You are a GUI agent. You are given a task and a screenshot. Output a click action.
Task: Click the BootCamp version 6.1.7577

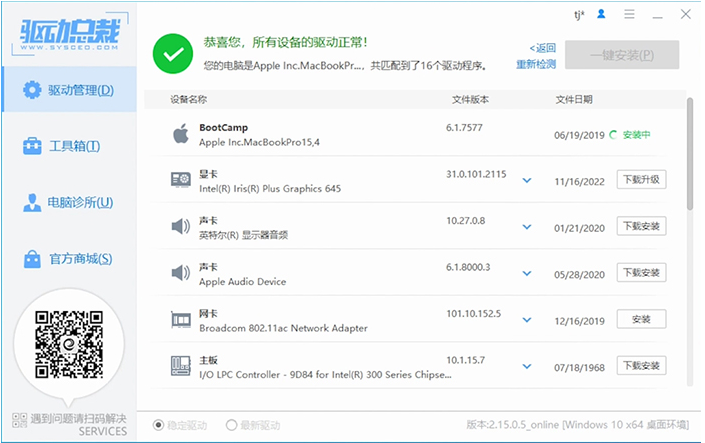pyautogui.click(x=464, y=128)
